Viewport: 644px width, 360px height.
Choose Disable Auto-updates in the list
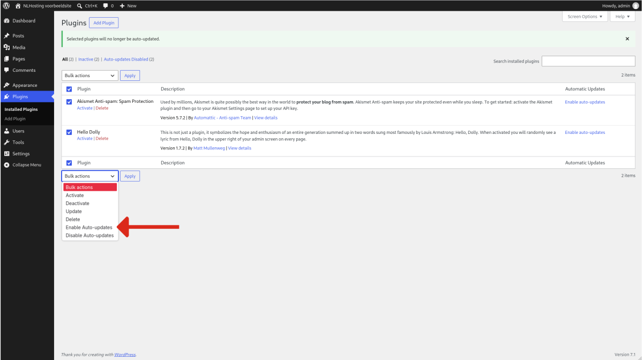pyautogui.click(x=90, y=236)
